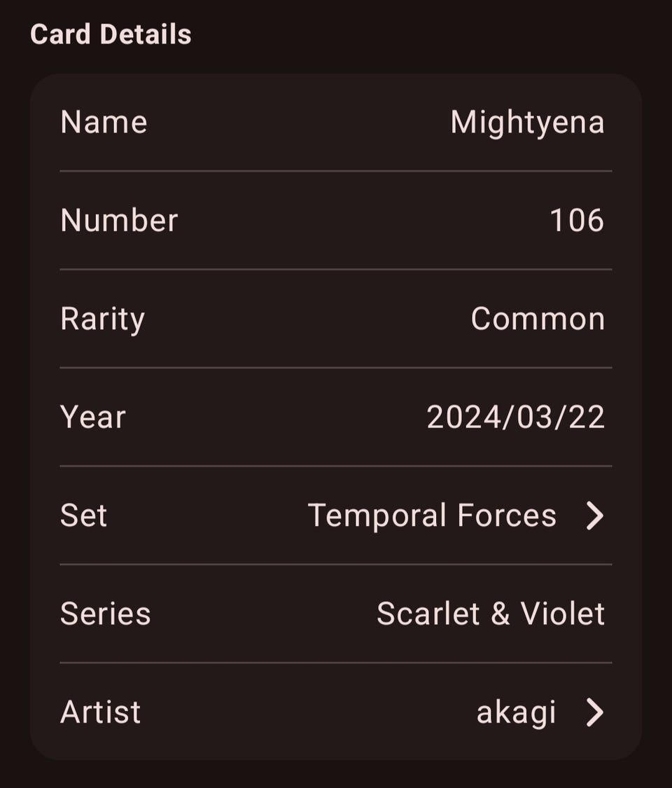Select the Scarlet & Violet series value

(490, 614)
